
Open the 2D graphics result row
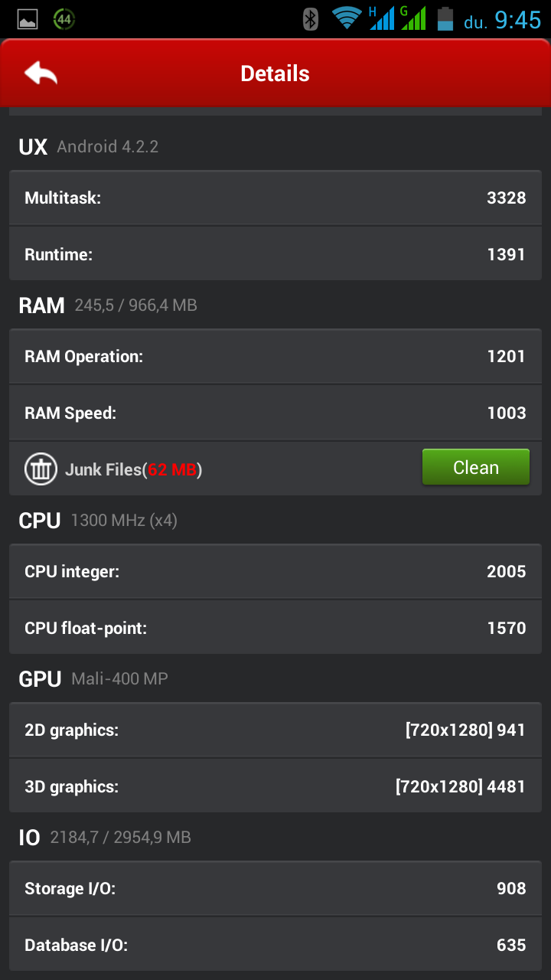(275, 730)
